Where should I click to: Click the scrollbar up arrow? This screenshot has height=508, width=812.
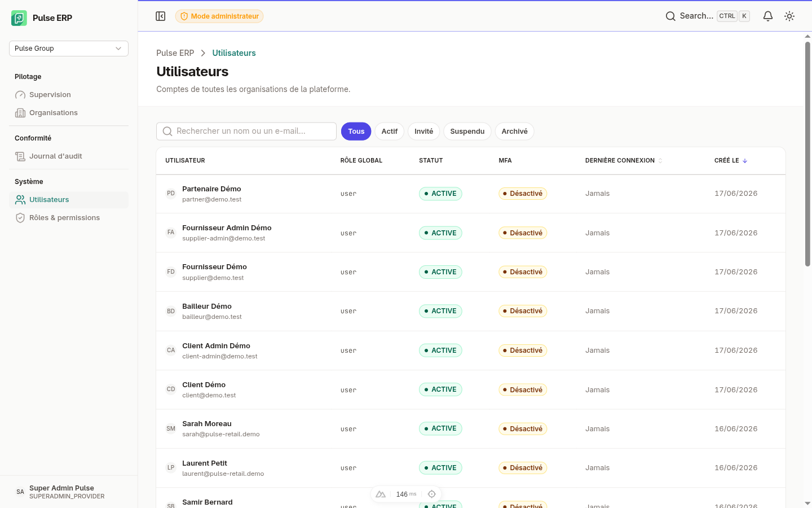(807, 36)
